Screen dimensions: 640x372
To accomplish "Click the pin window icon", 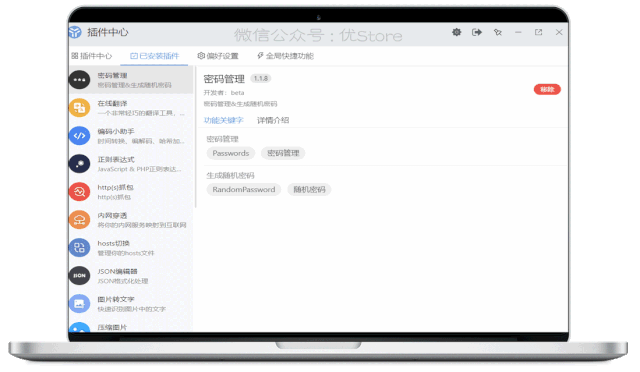I will 498,32.
